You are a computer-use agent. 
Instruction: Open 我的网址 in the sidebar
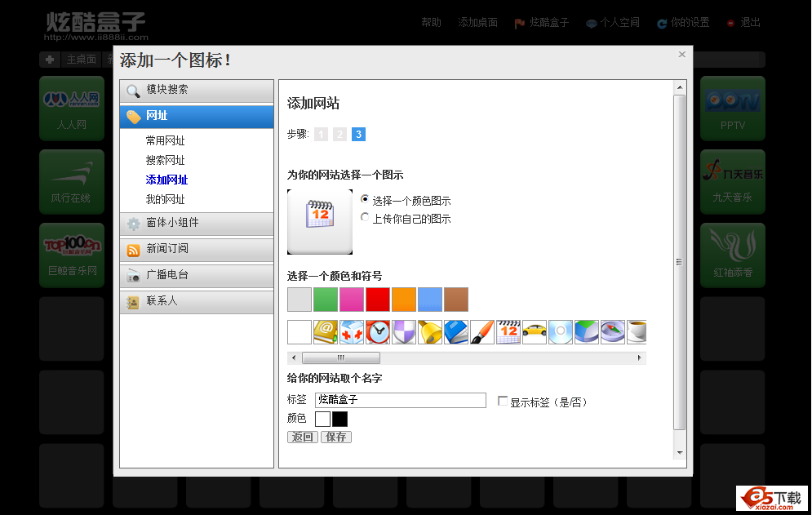165,199
